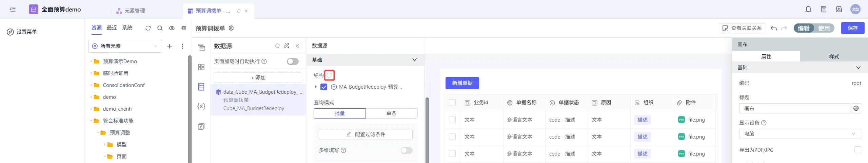Open the globe multilingual icon beside 标题
This screenshot has height=163, width=868.
click(856, 108)
